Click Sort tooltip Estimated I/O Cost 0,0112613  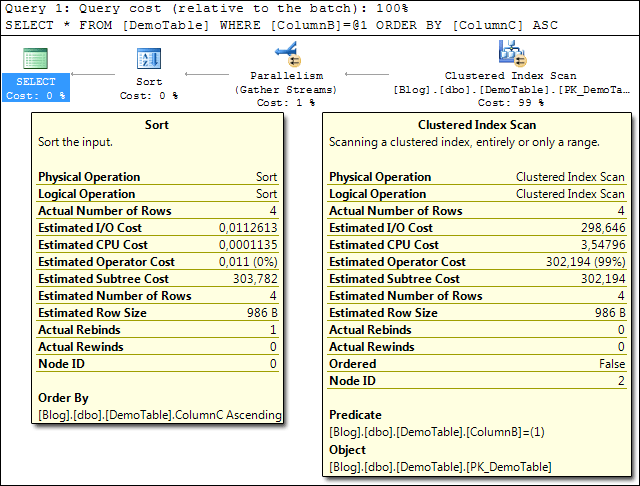pos(158,228)
